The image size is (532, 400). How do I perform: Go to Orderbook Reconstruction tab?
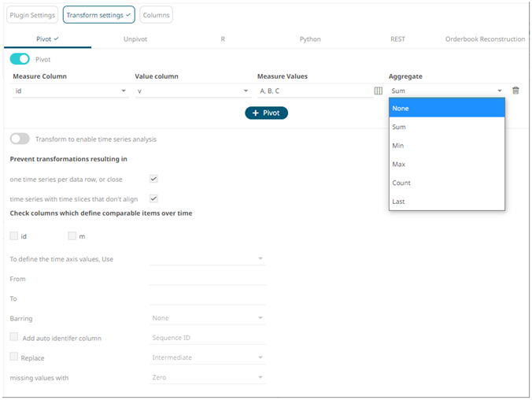[485, 39]
